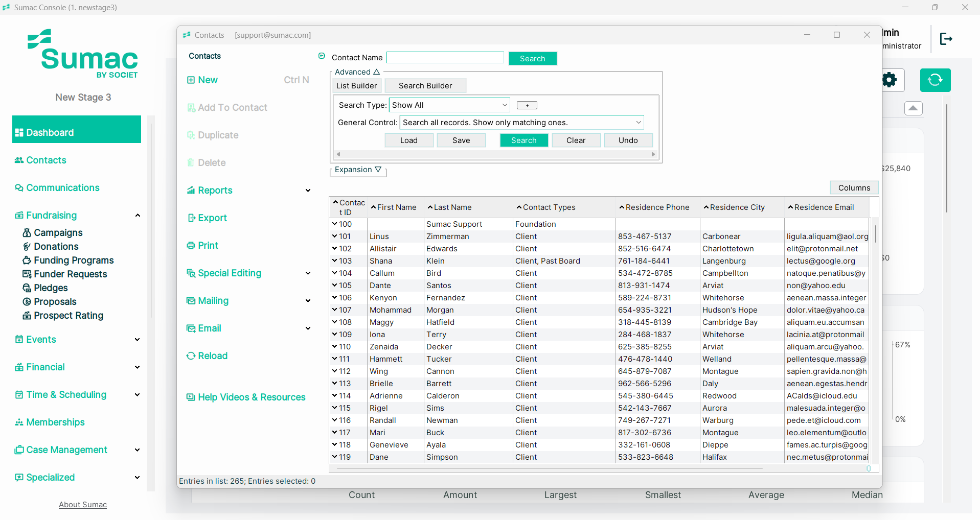Viewport: 980px width, 520px height.
Task: Click the Funding Programs icon
Action: click(27, 261)
